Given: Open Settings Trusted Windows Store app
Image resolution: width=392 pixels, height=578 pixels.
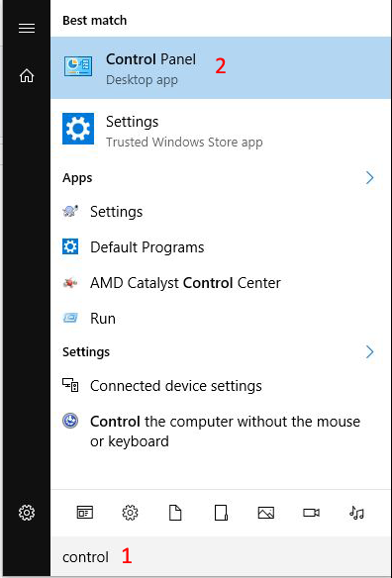Looking at the screenshot, I should click(221, 131).
